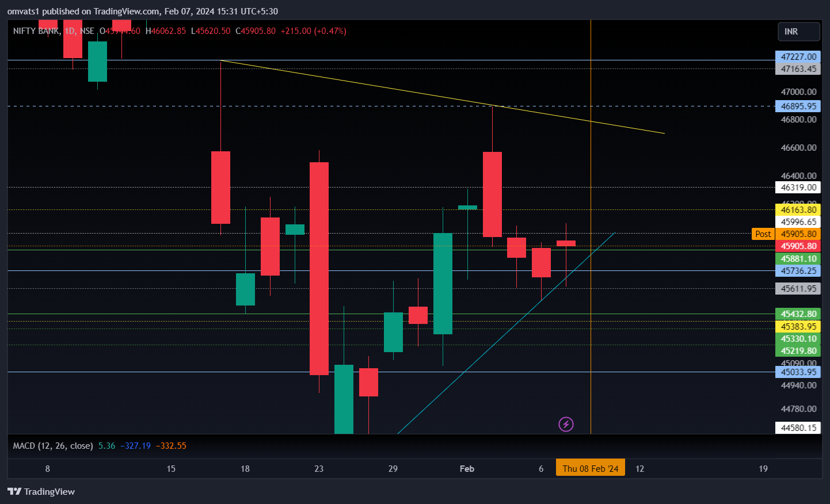Click the 44780.00 price scale tick

[x=798, y=408]
